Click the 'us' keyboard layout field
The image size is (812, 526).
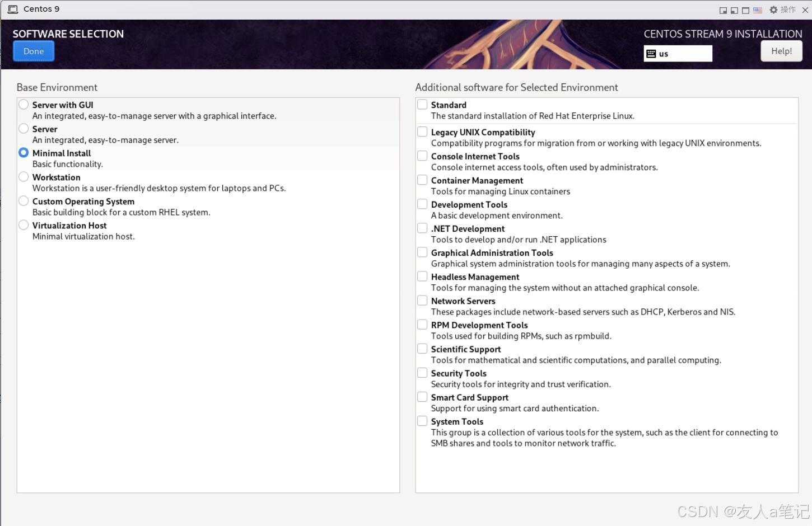coord(678,54)
